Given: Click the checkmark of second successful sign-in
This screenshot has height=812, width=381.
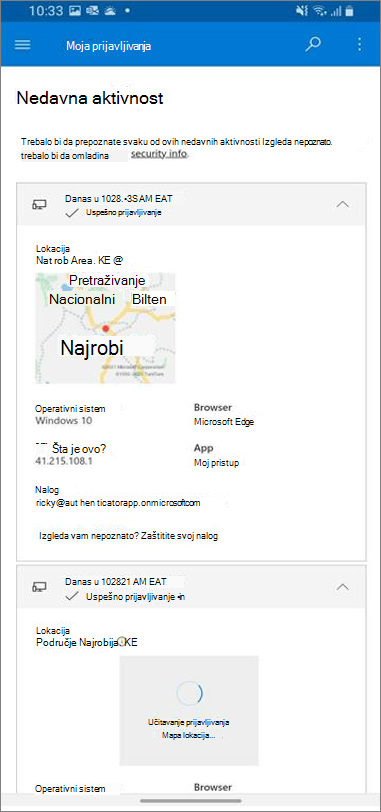Looking at the screenshot, I should point(72,597).
